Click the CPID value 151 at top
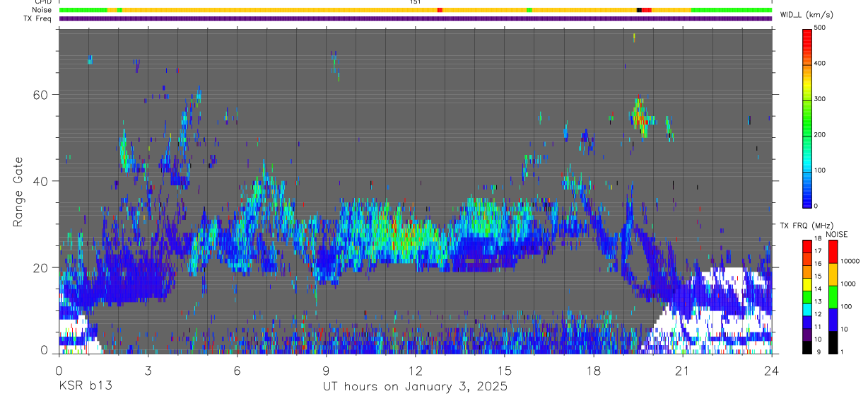 (x=415, y=2)
